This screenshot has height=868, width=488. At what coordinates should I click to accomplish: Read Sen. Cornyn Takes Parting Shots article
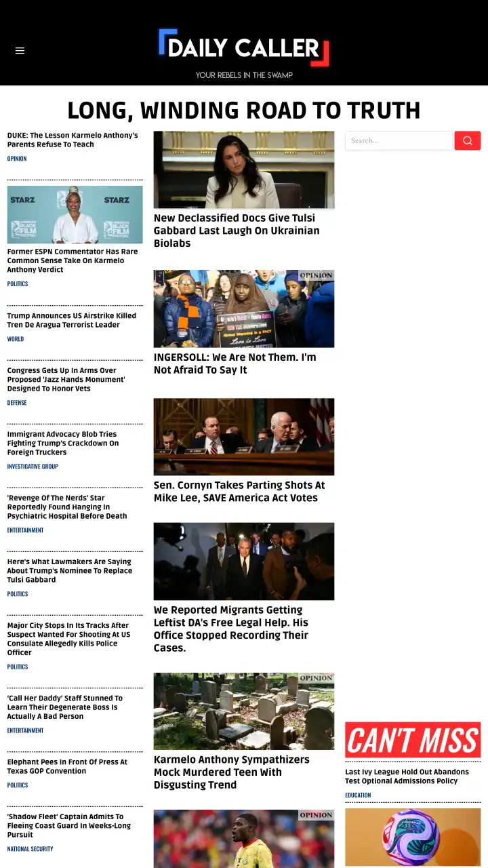point(239,492)
